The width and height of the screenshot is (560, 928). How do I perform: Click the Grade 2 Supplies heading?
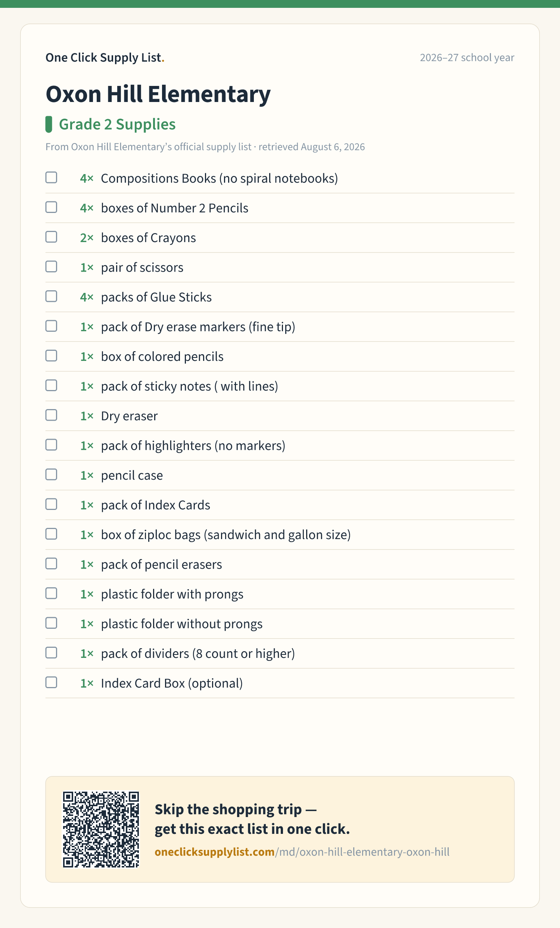click(117, 124)
